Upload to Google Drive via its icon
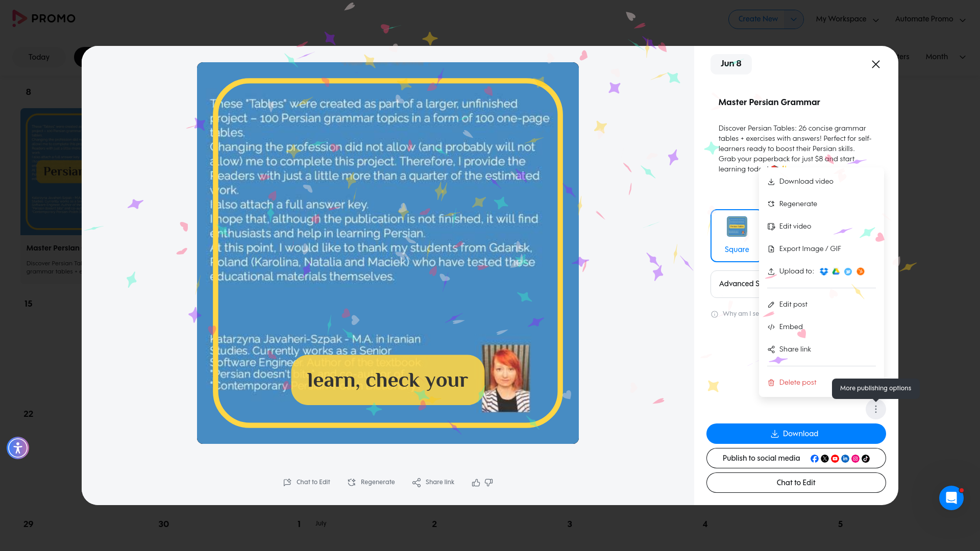The width and height of the screenshot is (980, 551). click(836, 271)
